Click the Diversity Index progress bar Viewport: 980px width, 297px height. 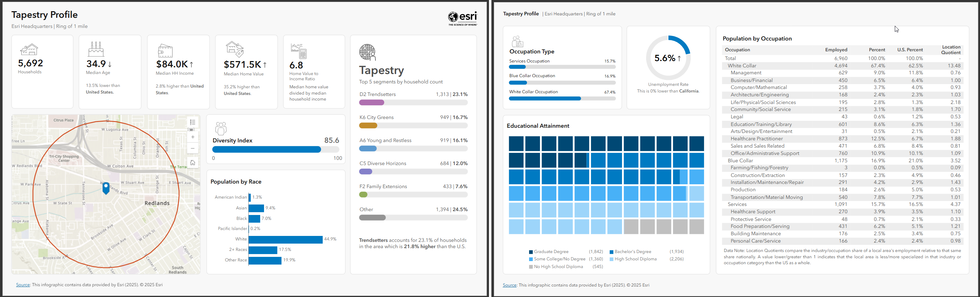(x=276, y=149)
